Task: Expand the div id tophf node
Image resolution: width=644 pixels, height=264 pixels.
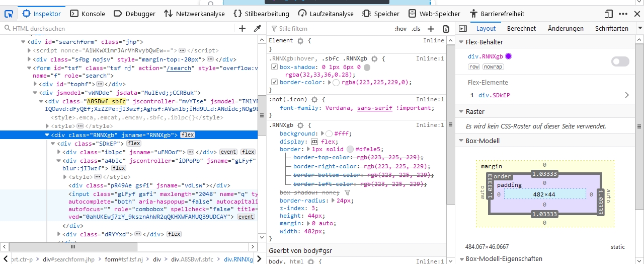Action: click(x=35, y=84)
